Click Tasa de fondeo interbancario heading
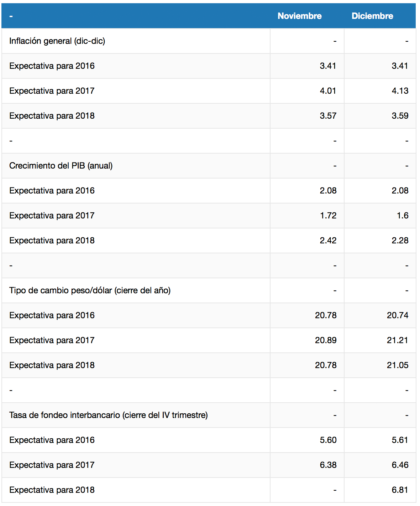420x506 pixels. point(109,415)
